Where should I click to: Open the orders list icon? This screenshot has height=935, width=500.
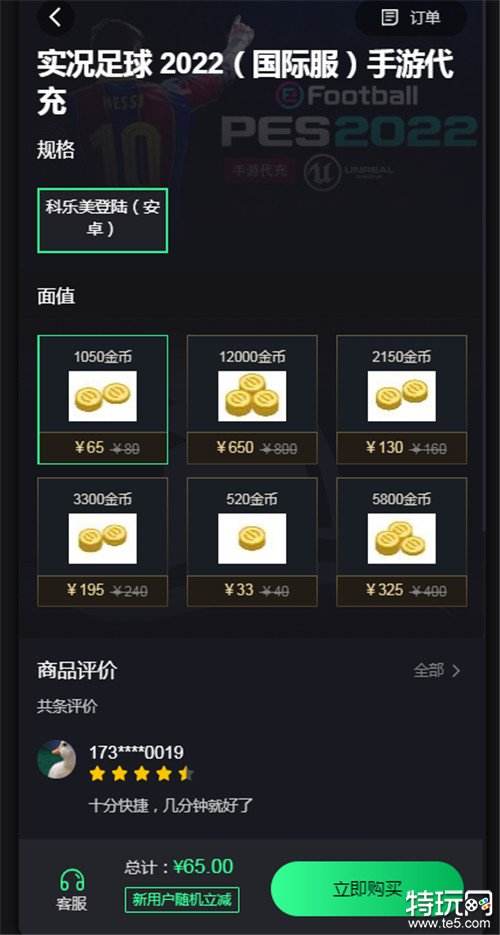390,18
